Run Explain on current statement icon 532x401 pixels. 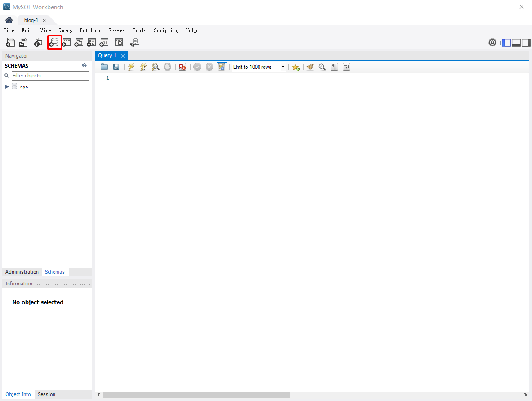point(156,67)
